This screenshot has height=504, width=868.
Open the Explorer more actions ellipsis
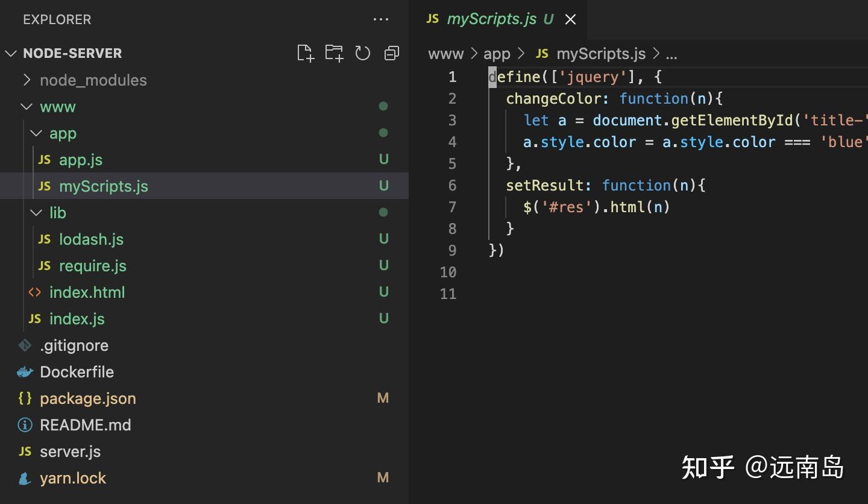point(381,19)
